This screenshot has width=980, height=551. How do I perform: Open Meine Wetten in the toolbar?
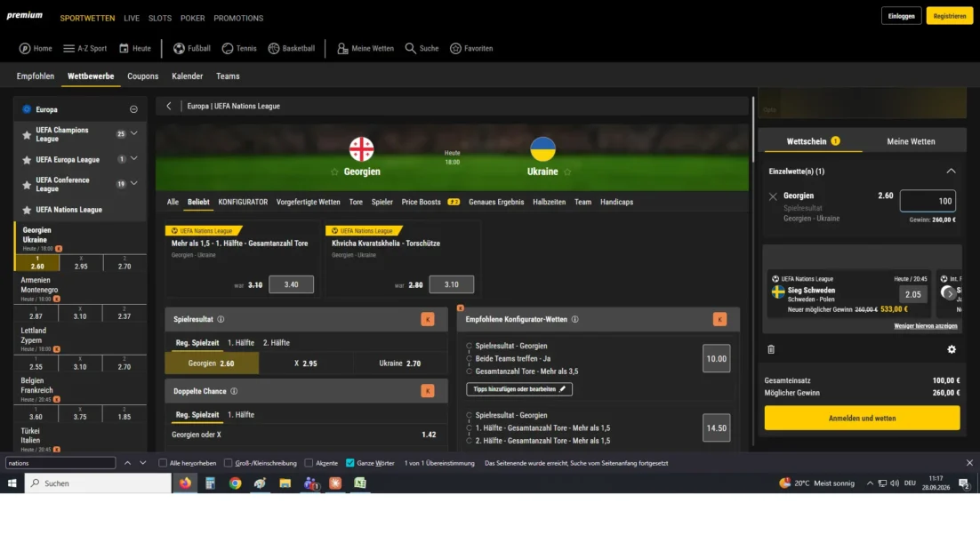pos(365,48)
